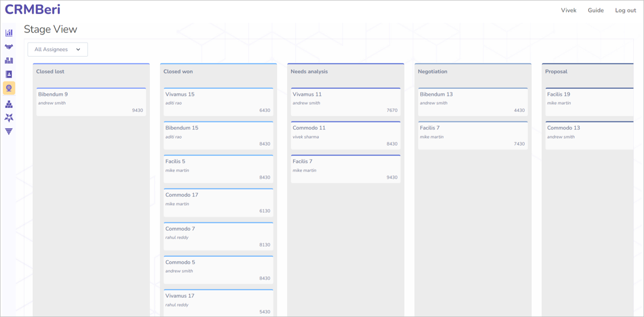Screen dimensions: 644x317
Task: Open the Commodo 11 deal card
Action: tap(346, 136)
